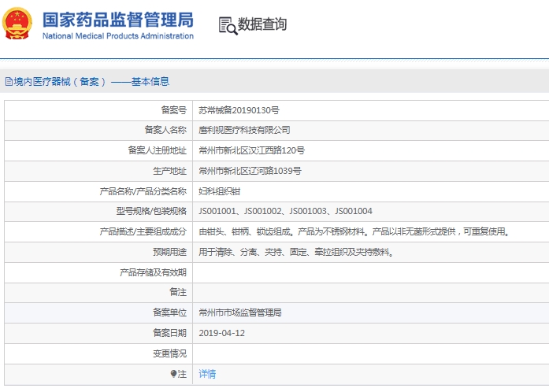549x392 pixels.
Task: Click the 数据查询 search document icon
Action: 228,26
